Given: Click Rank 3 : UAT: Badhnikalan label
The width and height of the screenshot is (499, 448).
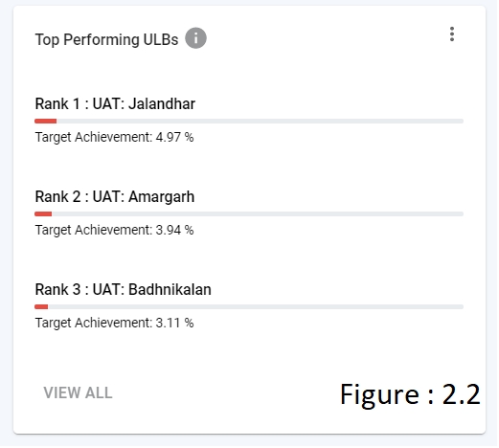Looking at the screenshot, I should click(123, 289).
